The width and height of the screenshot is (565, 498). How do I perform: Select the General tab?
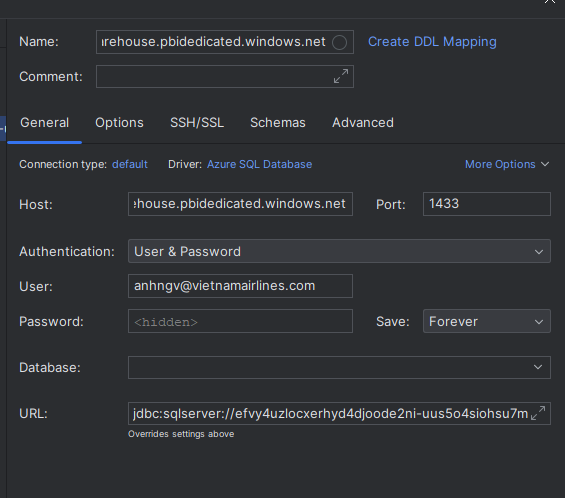click(x=44, y=123)
